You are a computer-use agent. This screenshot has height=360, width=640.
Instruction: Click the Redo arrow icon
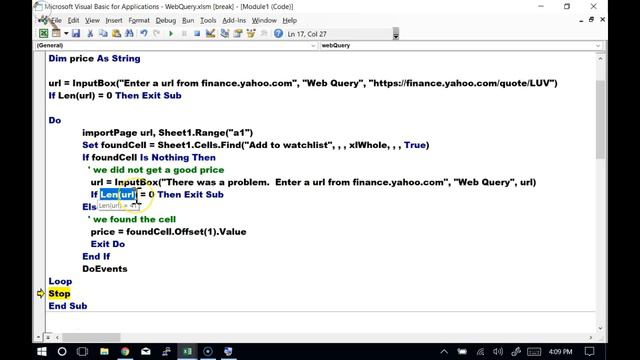[157, 33]
